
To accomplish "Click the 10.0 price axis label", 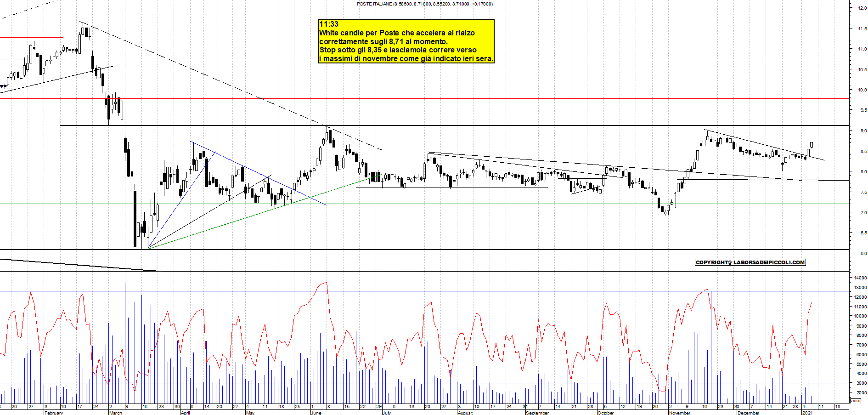I will click(862, 90).
